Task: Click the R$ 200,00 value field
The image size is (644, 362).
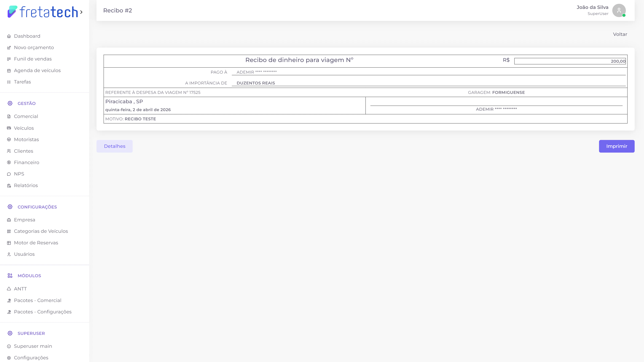Action: coord(570,61)
